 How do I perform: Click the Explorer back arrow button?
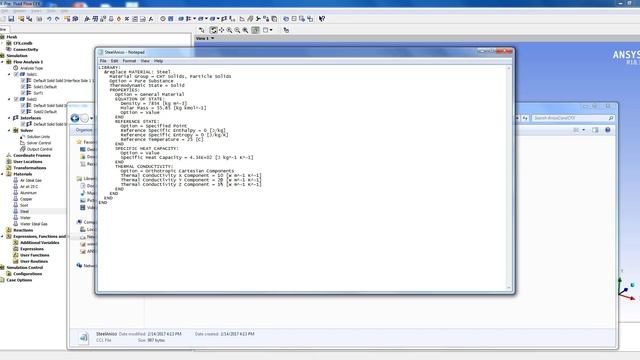(x=75, y=118)
